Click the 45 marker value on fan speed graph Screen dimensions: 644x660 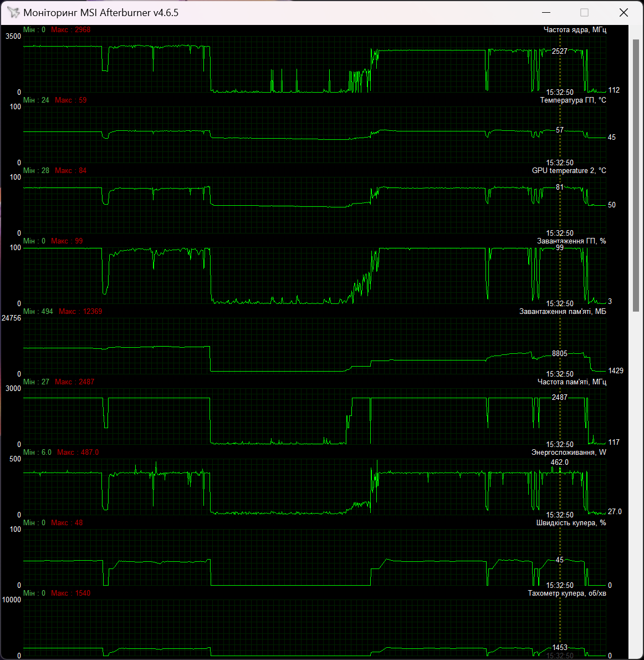[x=559, y=560]
